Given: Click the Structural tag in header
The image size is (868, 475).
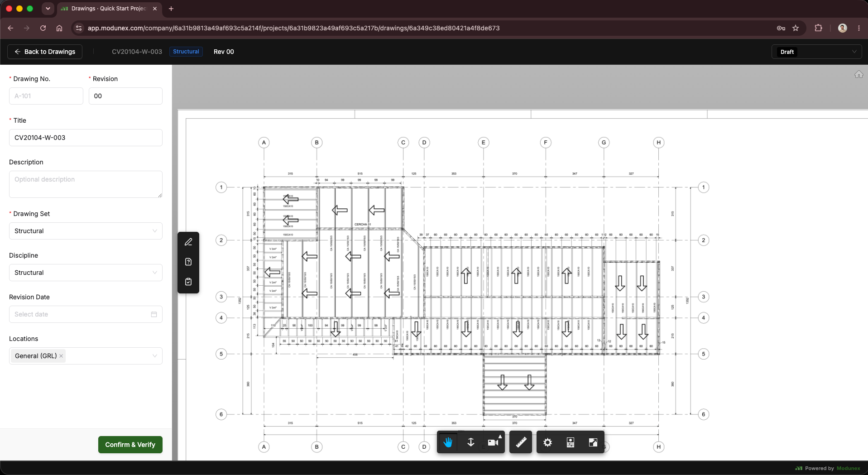Looking at the screenshot, I should click(186, 52).
